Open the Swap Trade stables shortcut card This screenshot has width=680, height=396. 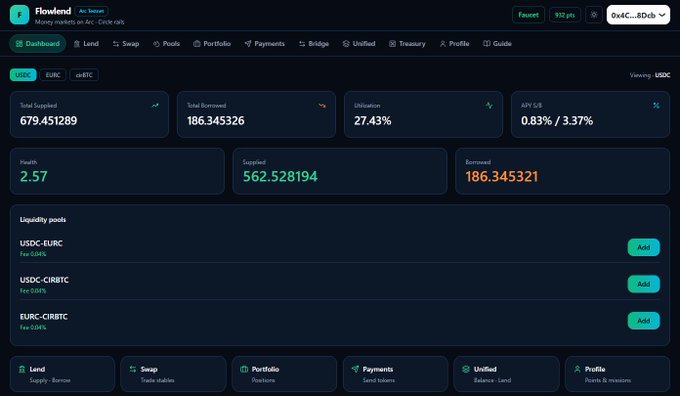coord(173,374)
